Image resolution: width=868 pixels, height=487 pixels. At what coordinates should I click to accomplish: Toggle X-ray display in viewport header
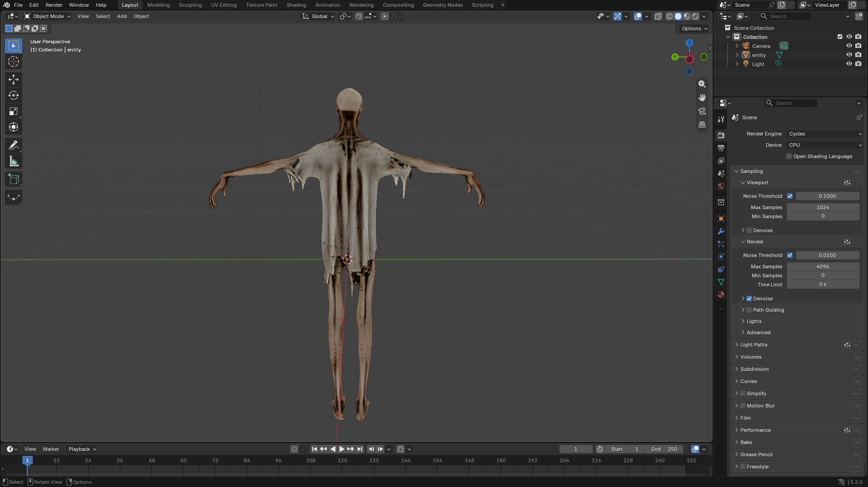coord(658,16)
